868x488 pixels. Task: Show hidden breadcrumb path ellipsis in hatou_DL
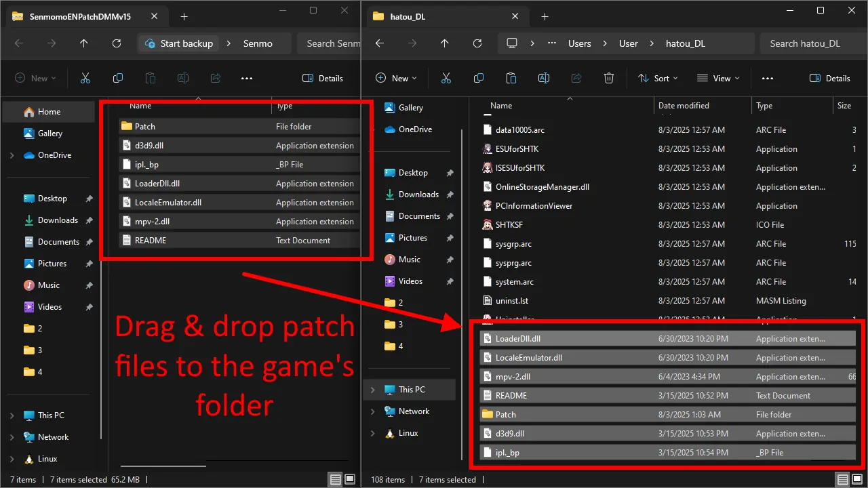point(553,43)
